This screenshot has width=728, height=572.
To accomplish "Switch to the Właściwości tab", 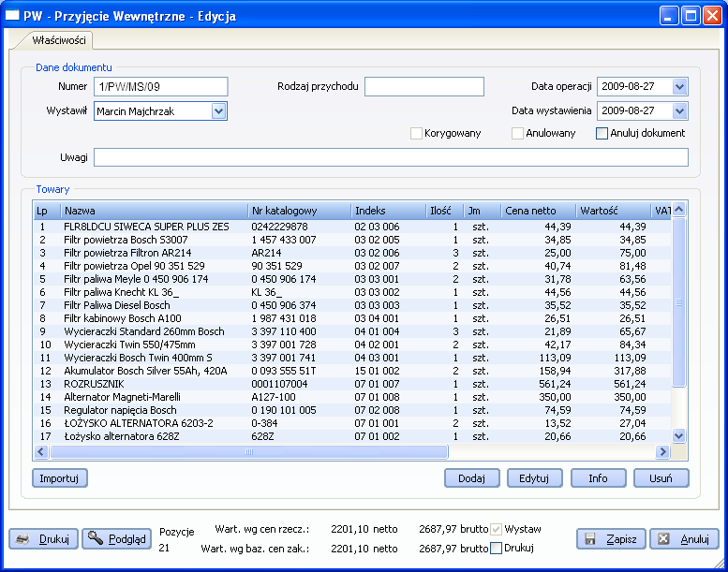I will point(59,40).
